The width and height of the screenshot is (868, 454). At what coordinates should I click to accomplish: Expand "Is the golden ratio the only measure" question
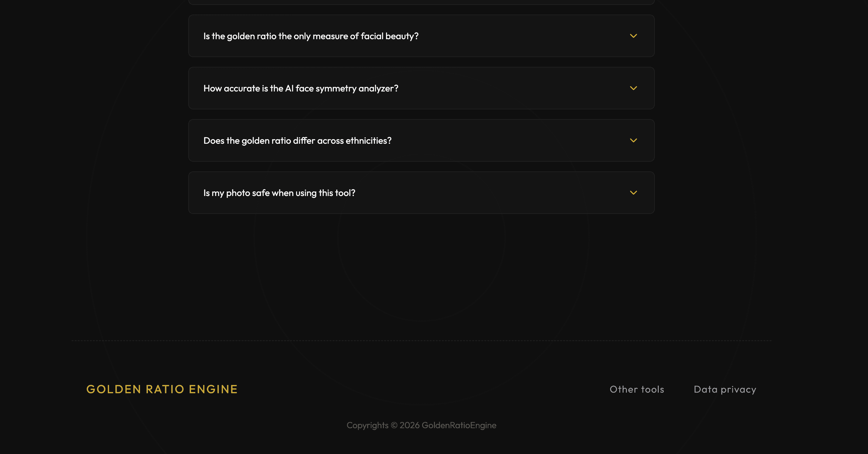311,36
